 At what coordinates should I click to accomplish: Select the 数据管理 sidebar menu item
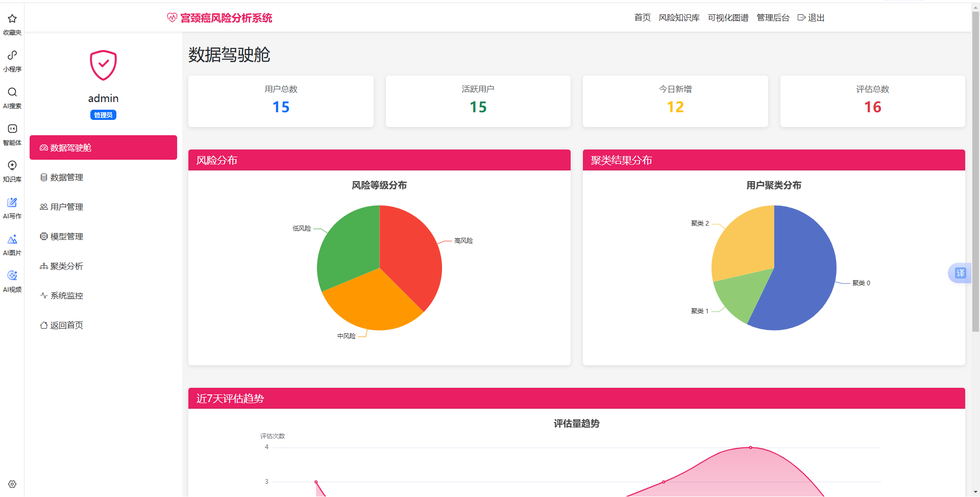tap(103, 177)
